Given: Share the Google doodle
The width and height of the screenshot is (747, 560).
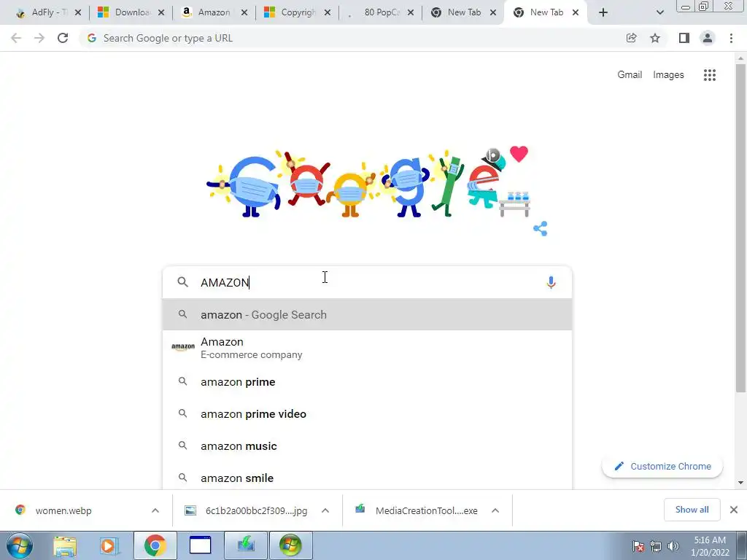Looking at the screenshot, I should pyautogui.click(x=541, y=228).
